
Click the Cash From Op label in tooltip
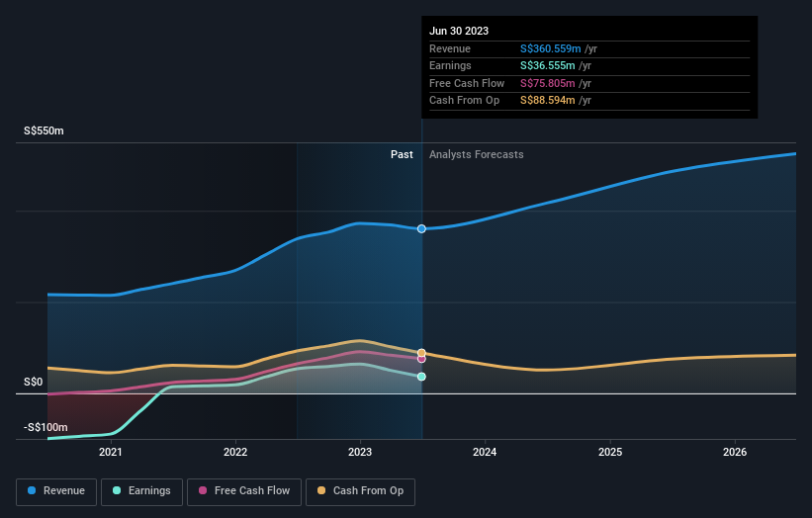[x=465, y=101]
